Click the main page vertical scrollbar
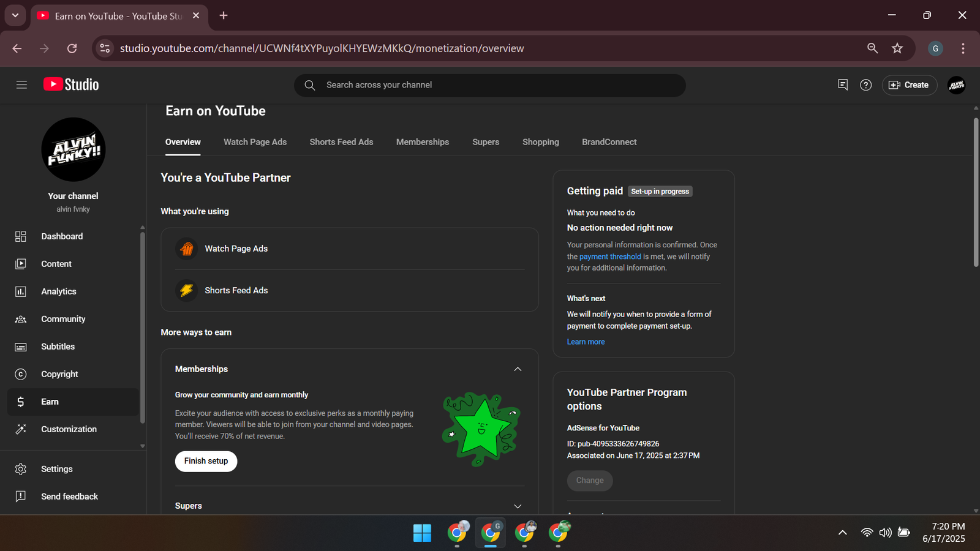 pos(976,192)
